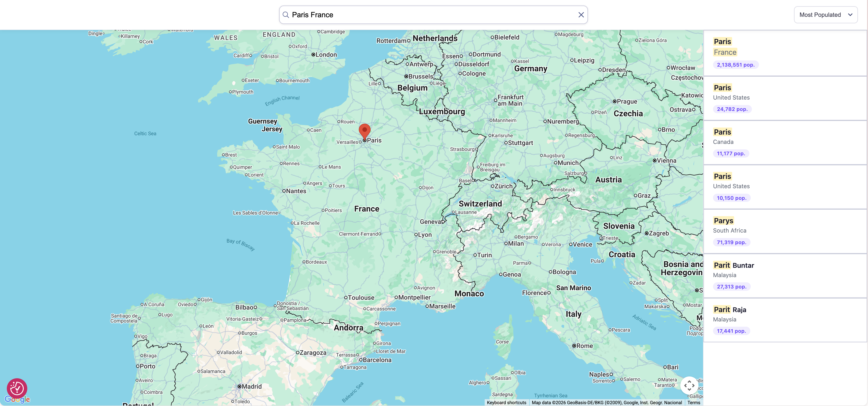
Task: Click the France country label on the map
Action: point(367,209)
